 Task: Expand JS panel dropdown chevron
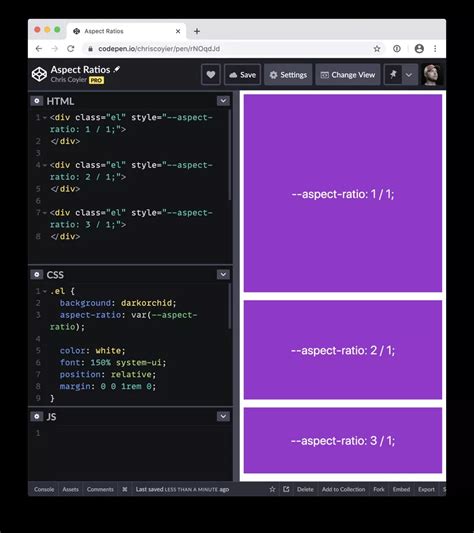(x=223, y=416)
